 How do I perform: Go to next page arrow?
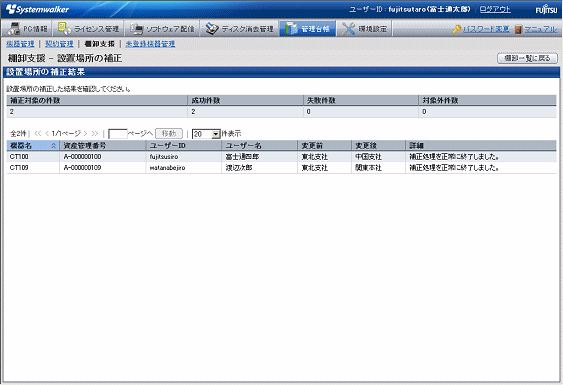tap(85, 134)
